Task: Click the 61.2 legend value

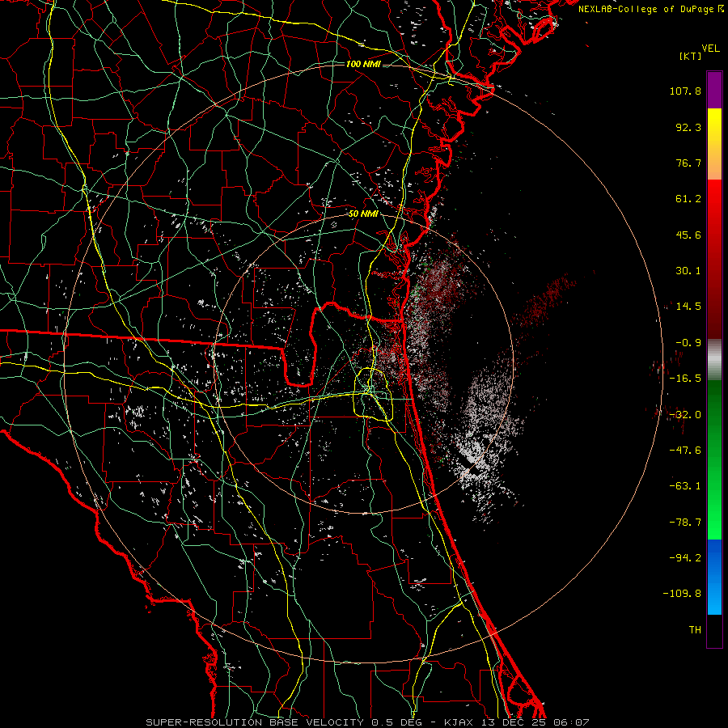Action: click(x=688, y=199)
